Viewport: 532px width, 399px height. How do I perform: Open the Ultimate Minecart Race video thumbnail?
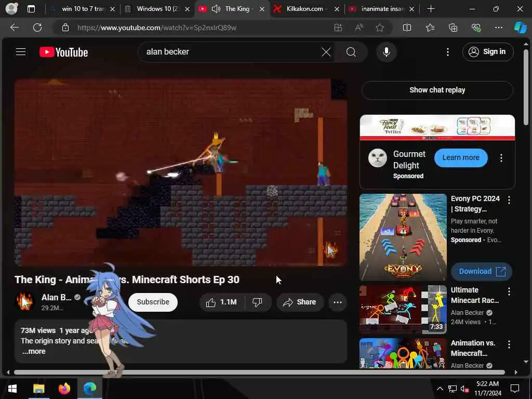[x=403, y=310]
